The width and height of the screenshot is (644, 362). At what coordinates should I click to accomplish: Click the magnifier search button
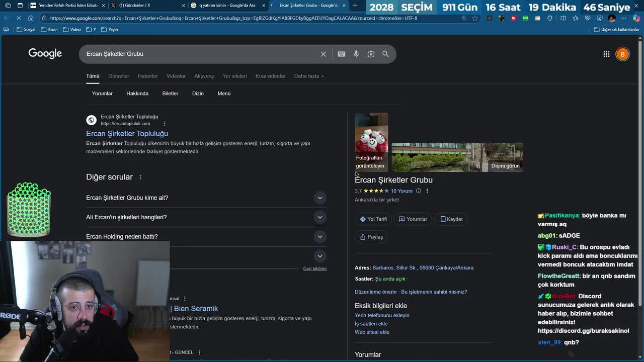tap(385, 54)
